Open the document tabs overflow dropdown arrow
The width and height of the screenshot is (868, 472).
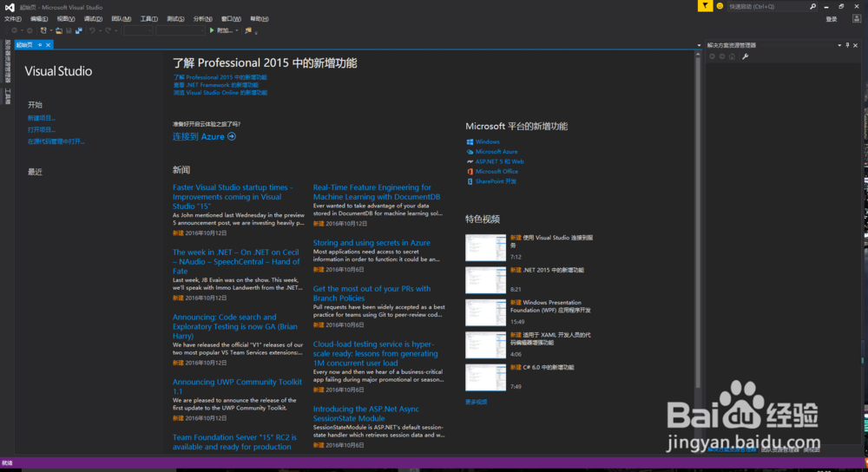point(699,45)
